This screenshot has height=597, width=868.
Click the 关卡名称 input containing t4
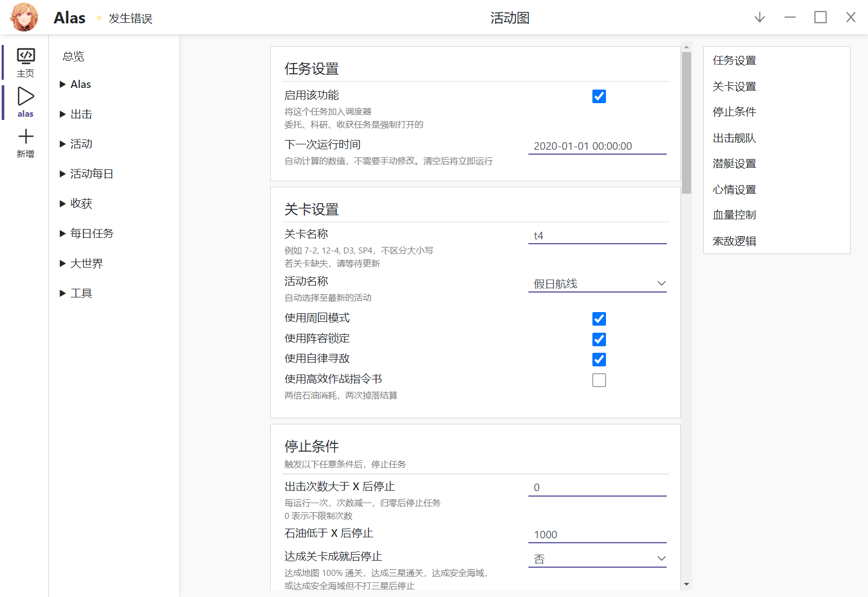coord(597,235)
